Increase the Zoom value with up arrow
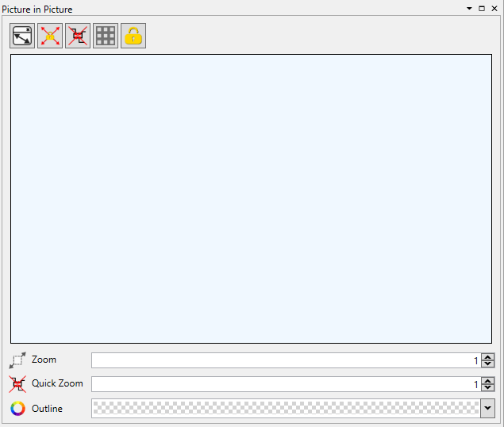 tap(488, 356)
